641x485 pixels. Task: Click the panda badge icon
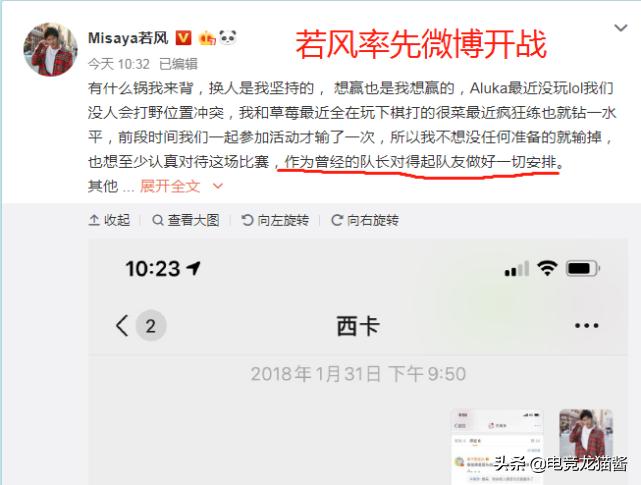tap(228, 38)
